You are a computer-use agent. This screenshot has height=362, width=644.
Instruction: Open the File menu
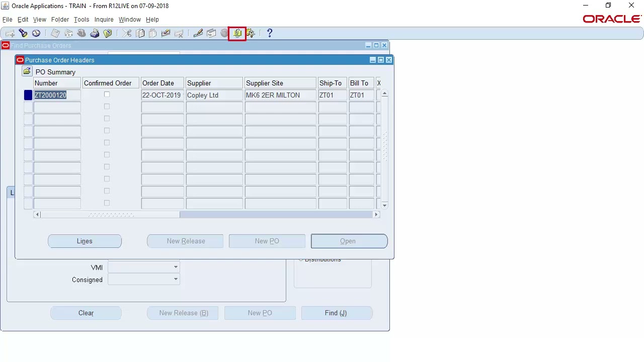click(7, 20)
